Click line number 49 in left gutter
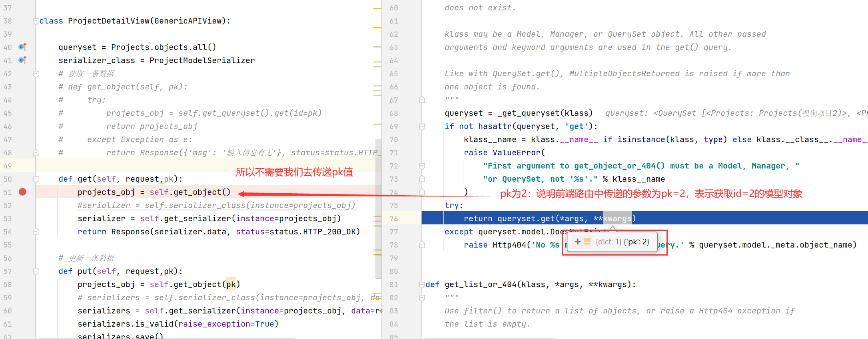This screenshot has width=868, height=339. click(8, 166)
